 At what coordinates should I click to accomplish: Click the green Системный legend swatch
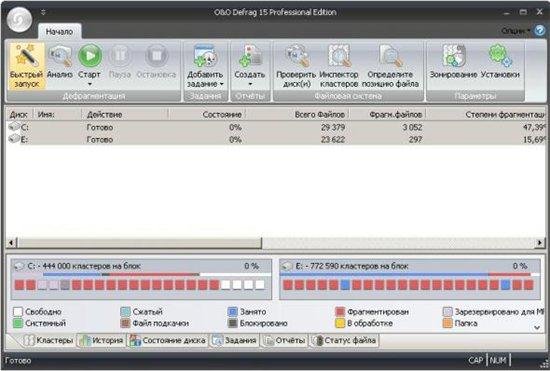18,323
